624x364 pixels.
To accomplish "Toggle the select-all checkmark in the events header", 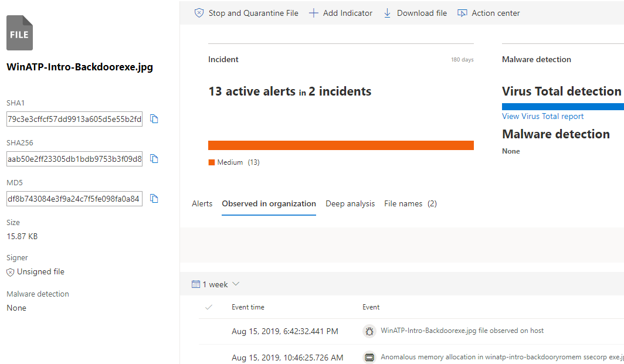I will point(209,307).
